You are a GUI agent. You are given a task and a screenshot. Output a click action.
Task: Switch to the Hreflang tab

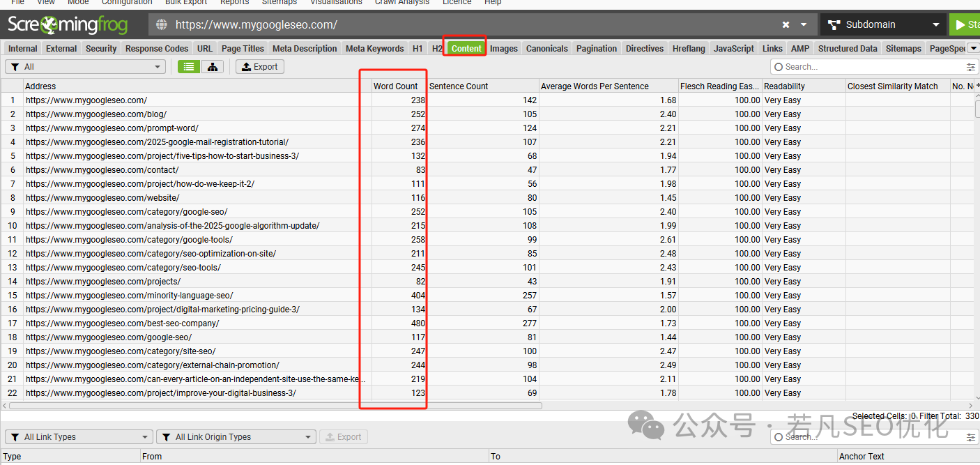(x=689, y=49)
